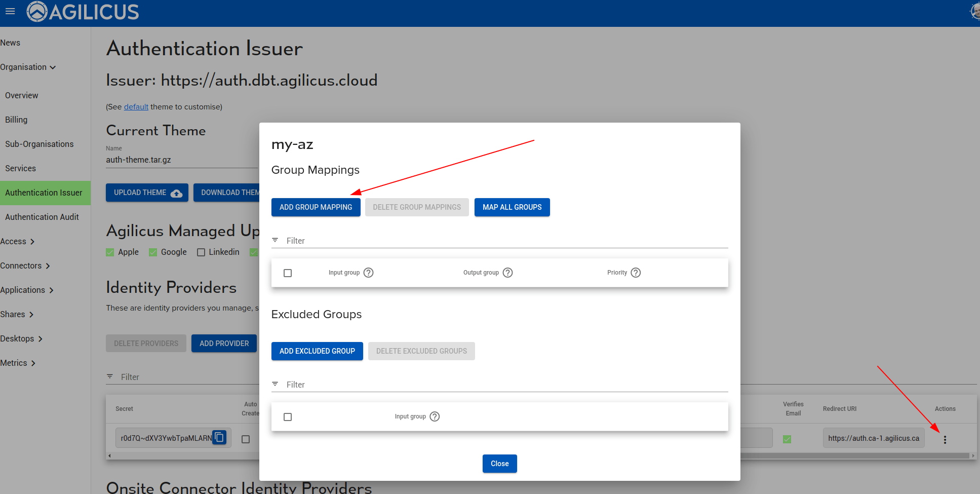Click help icon next to Priority
This screenshot has width=980, height=494.
(x=636, y=273)
